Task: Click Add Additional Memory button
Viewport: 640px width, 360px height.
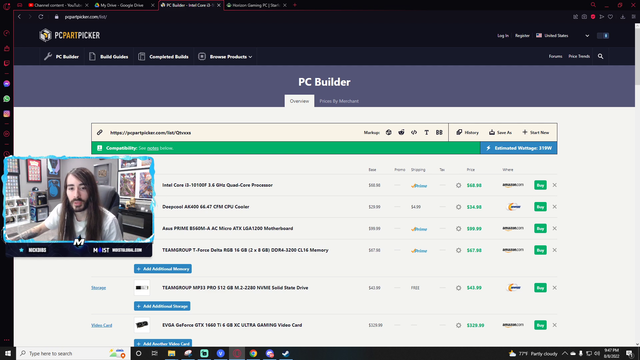Action: (163, 269)
